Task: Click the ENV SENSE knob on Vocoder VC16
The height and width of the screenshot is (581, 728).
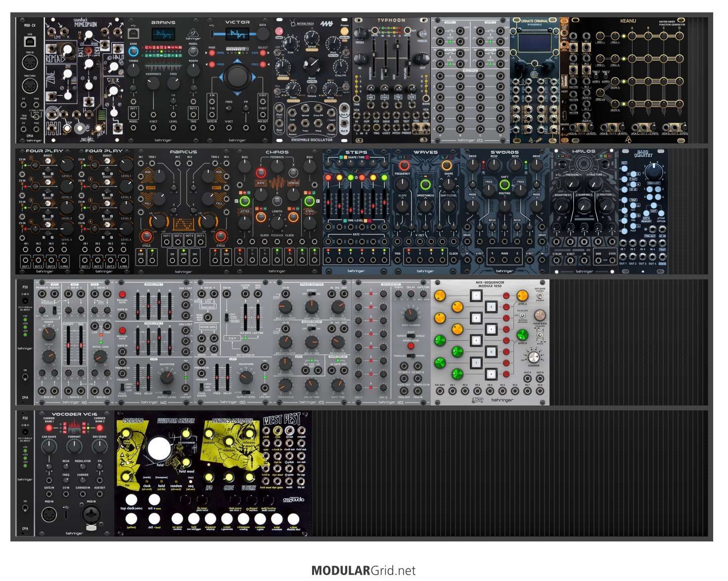Action: tap(99, 446)
